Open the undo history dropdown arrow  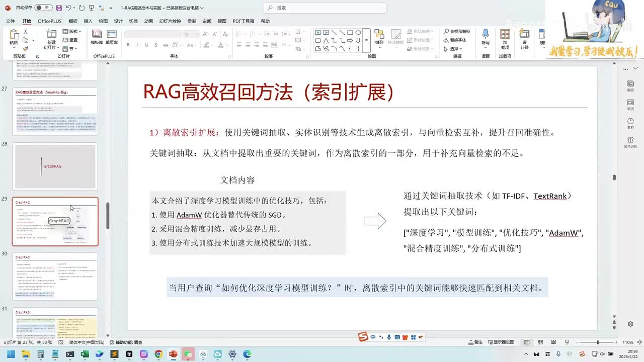point(74,8)
